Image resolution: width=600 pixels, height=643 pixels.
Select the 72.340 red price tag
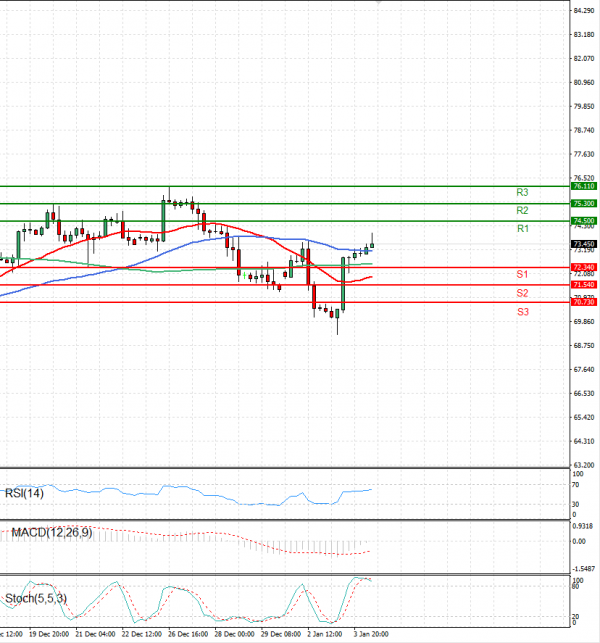(584, 267)
